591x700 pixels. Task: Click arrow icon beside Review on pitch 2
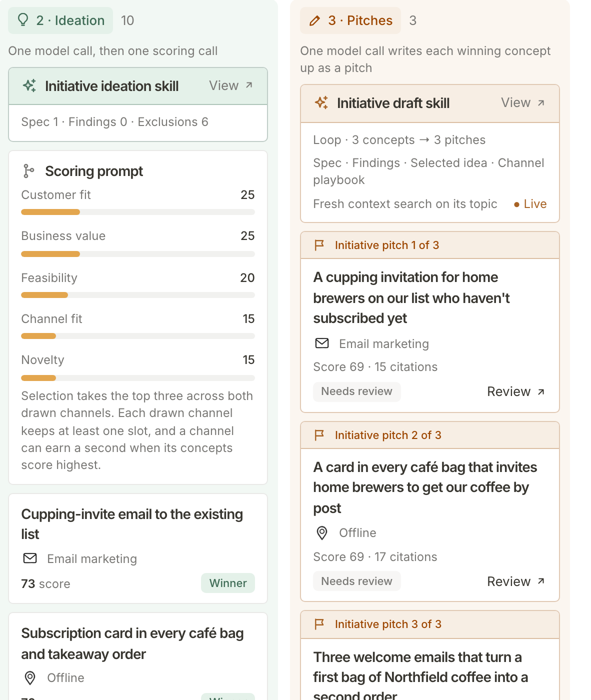point(541,581)
